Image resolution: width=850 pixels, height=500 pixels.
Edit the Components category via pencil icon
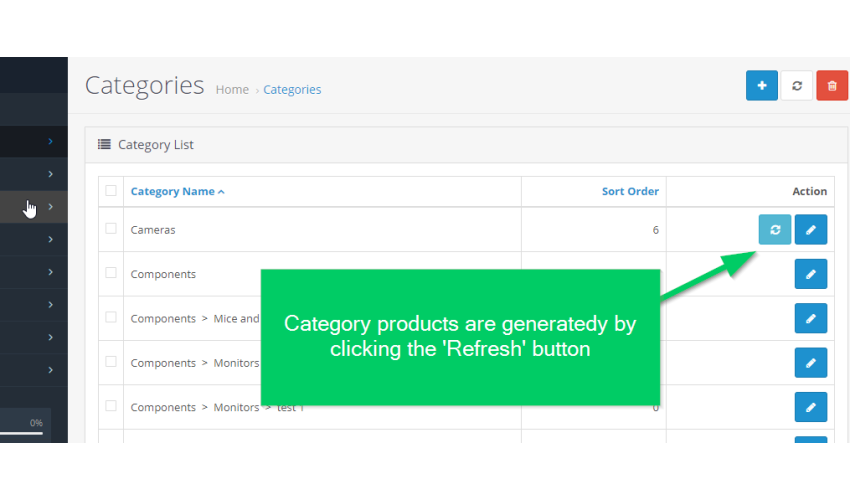point(811,274)
